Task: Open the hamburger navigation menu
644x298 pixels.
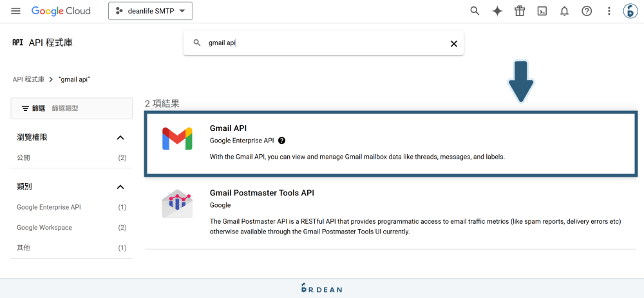Action: click(x=15, y=11)
